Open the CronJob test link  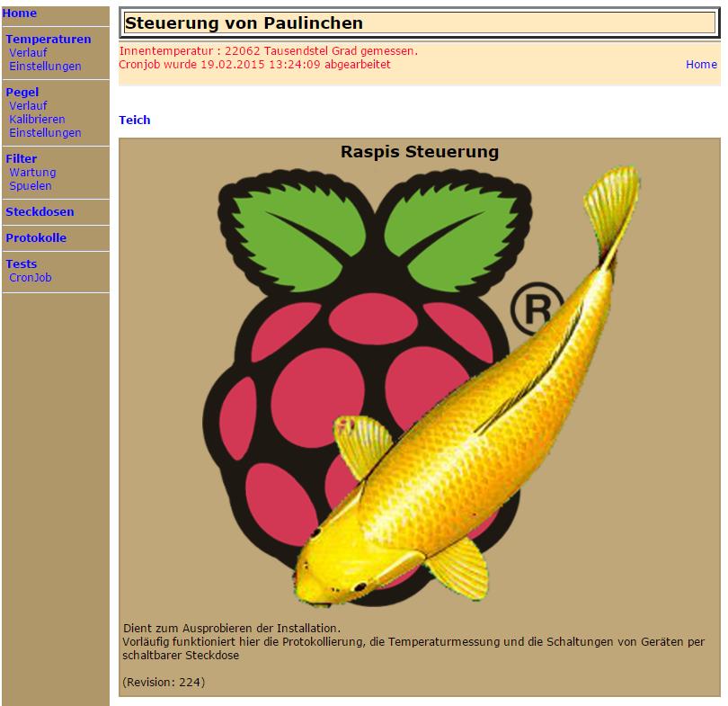click(31, 278)
